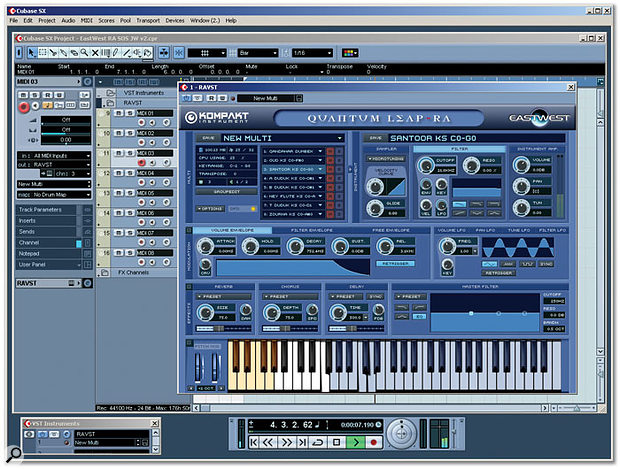Switch to the Free Envelope tab
Image resolution: width=620 pixels, height=469 pixels.
coord(391,230)
